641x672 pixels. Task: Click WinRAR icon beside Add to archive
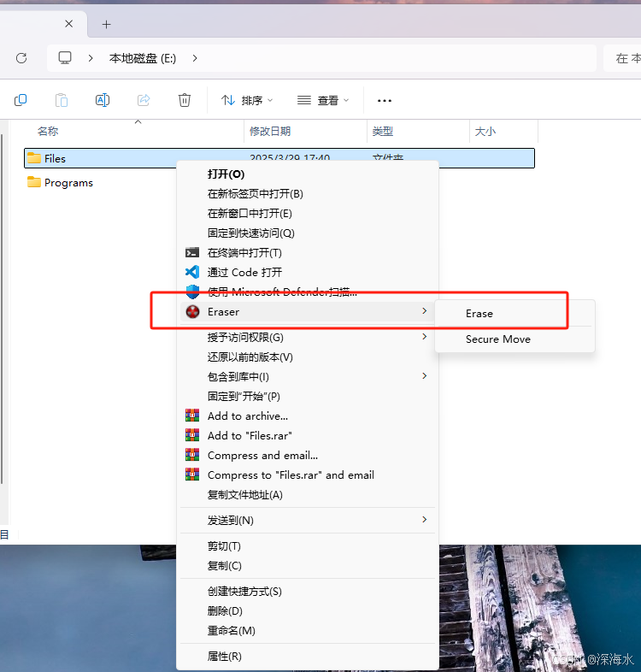[192, 416]
